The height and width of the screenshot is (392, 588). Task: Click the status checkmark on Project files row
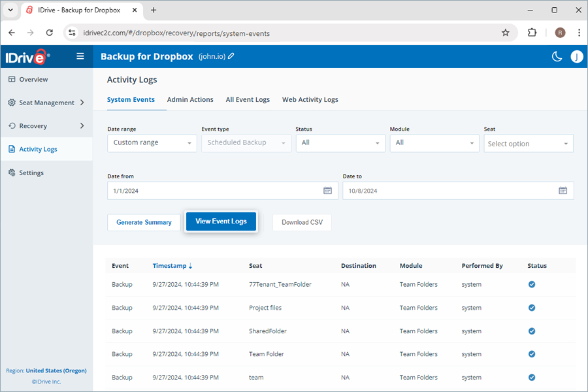(x=531, y=308)
